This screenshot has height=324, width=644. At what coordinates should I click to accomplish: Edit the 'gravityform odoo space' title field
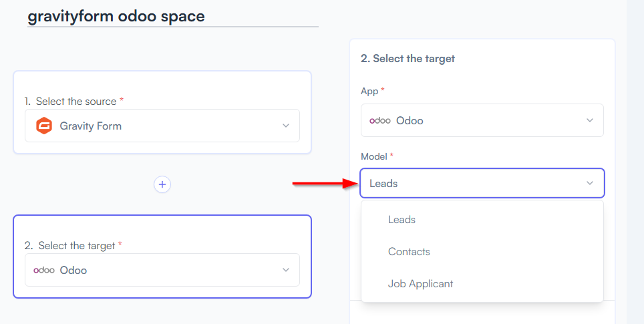coord(173,17)
